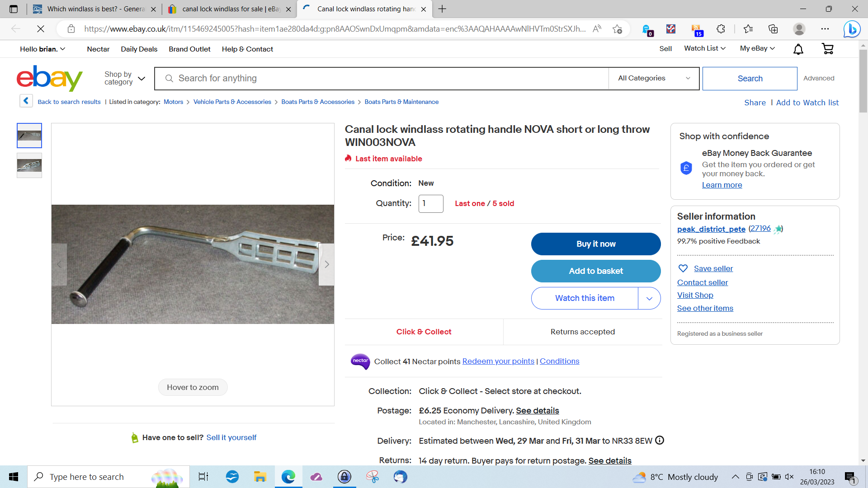Select the second product thumbnail
868x488 pixels.
29,165
